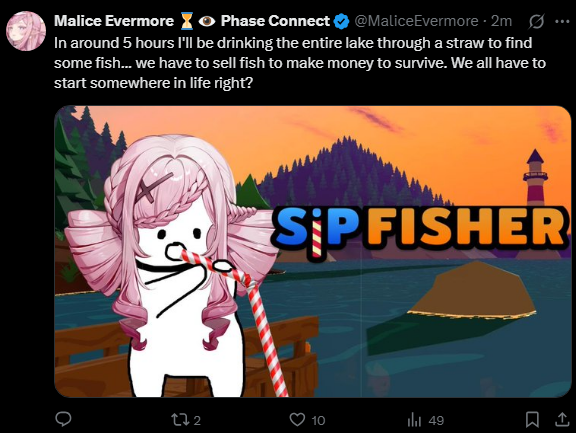Toggle repost with the arrows icon
This screenshot has width=576, height=433.
(x=180, y=420)
